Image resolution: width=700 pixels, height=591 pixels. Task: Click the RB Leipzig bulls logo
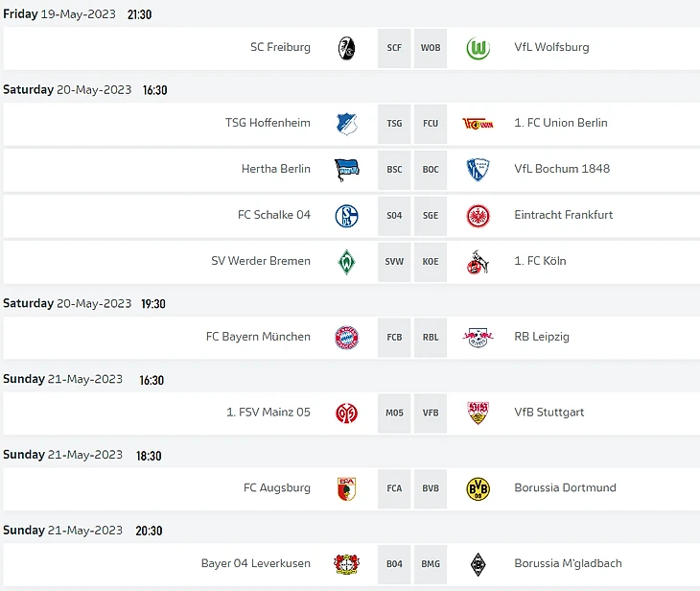click(478, 338)
